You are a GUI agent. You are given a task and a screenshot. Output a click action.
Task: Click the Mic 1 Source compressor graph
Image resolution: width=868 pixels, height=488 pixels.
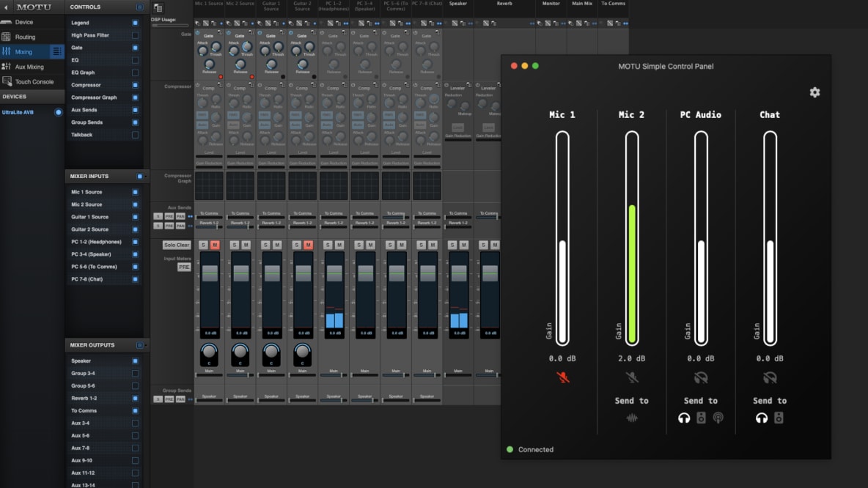click(x=209, y=185)
